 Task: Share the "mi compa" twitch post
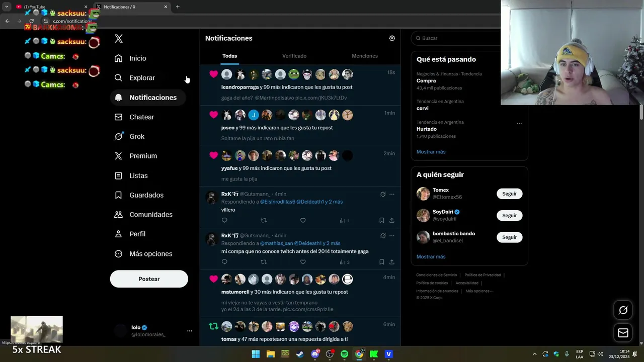[392, 262]
